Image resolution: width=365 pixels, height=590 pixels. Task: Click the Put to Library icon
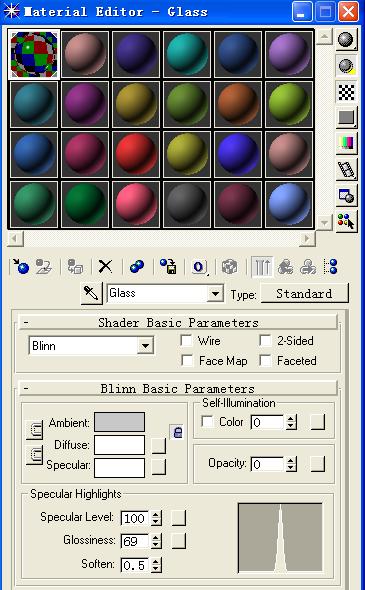168,266
